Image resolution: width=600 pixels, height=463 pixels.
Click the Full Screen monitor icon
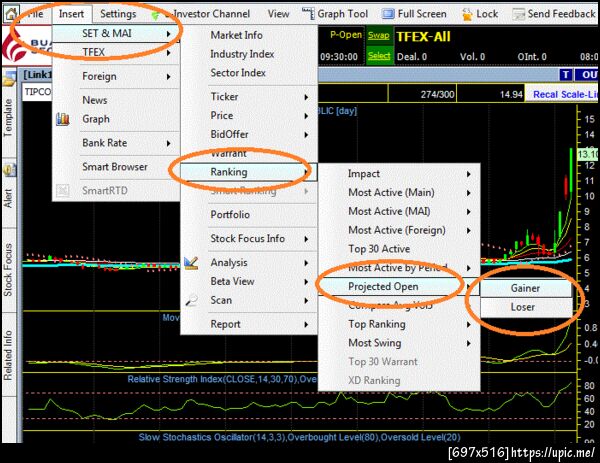(388, 14)
